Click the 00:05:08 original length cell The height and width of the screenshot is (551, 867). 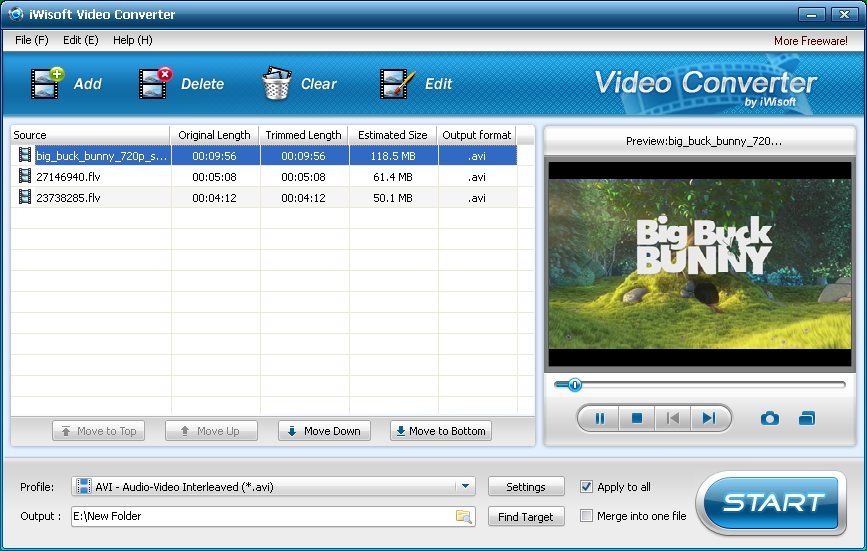tap(215, 177)
